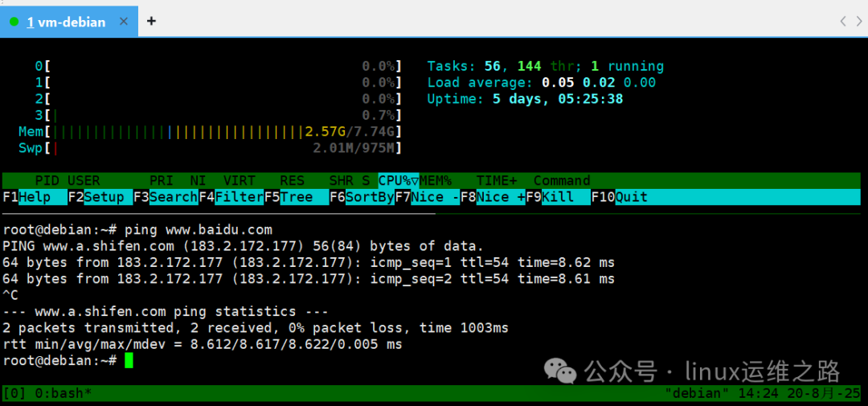Click F3 Search in htop
This screenshot has width=868, height=406.
click(165, 197)
